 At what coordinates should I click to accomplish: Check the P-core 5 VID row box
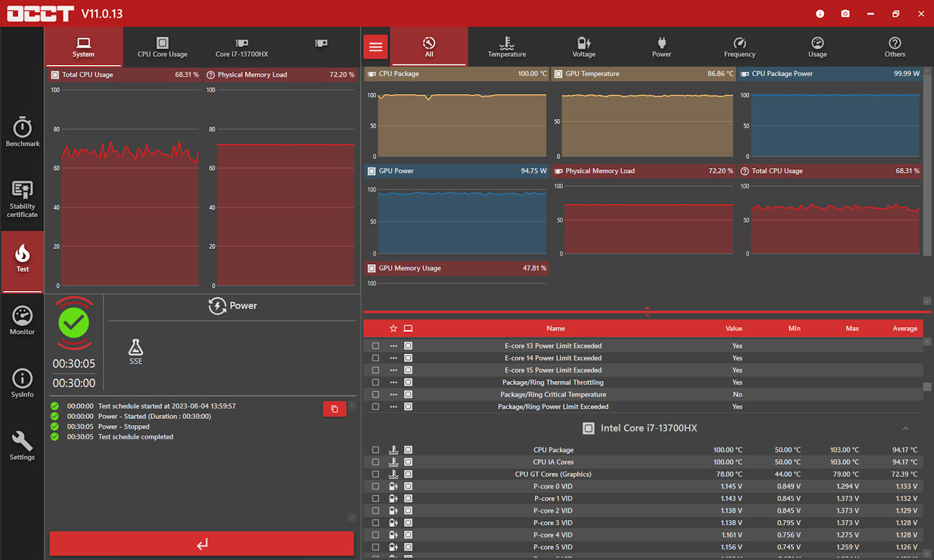pos(376,547)
